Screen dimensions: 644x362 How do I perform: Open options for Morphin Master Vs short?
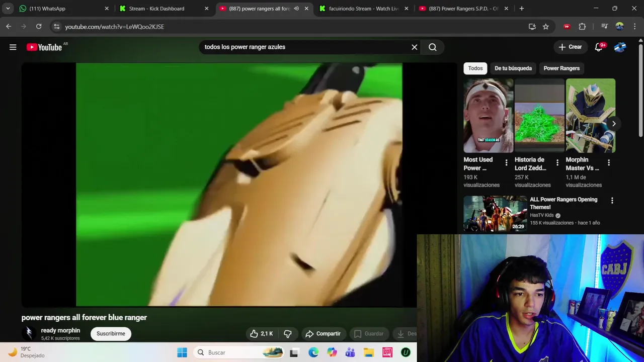(x=609, y=162)
